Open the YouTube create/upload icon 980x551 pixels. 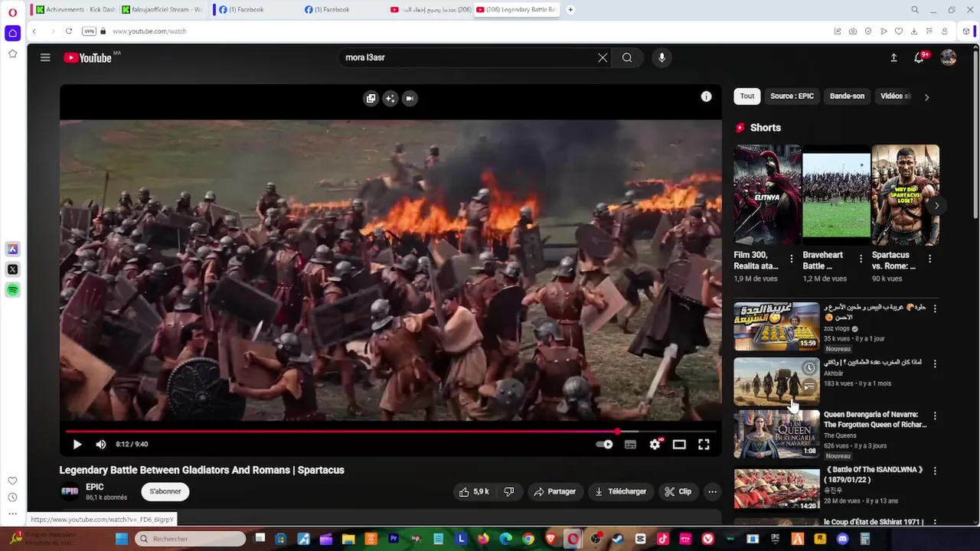coord(893,57)
